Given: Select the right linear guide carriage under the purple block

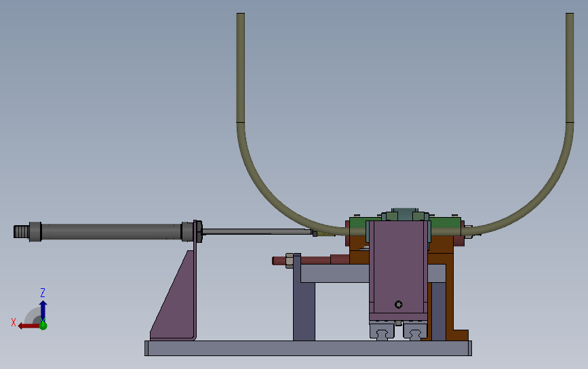Looking at the screenshot, I should [x=415, y=331].
